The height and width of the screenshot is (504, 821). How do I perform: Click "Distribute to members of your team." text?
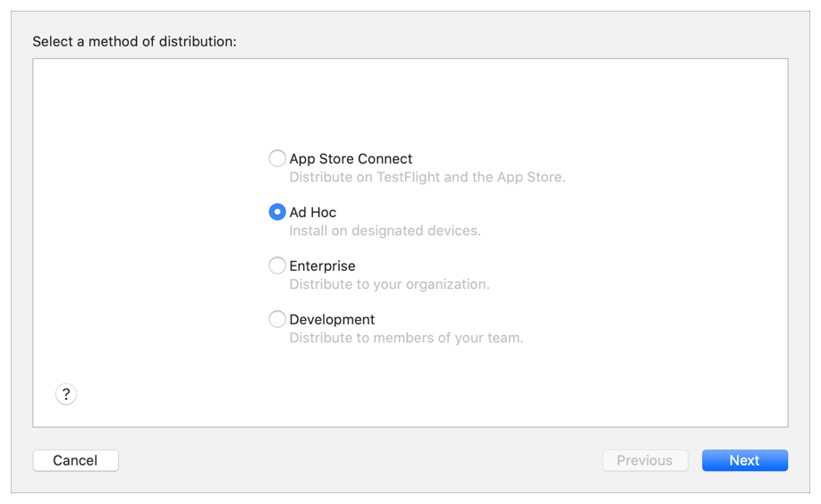pos(406,338)
